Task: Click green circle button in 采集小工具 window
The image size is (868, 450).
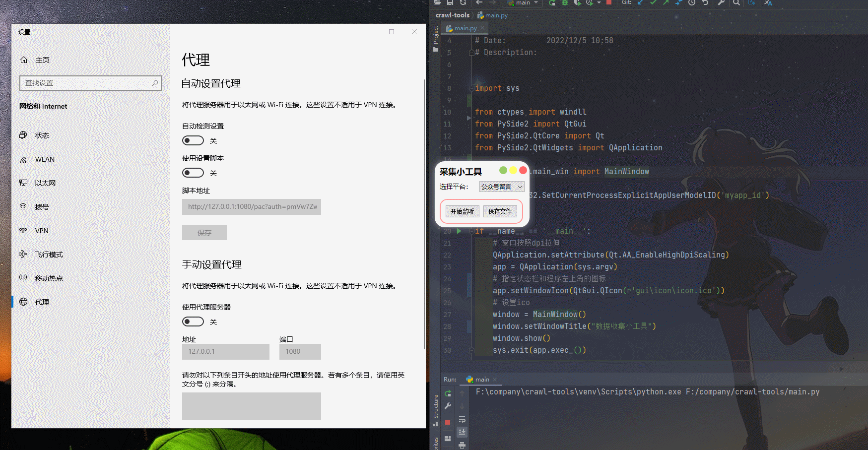Action: point(503,170)
